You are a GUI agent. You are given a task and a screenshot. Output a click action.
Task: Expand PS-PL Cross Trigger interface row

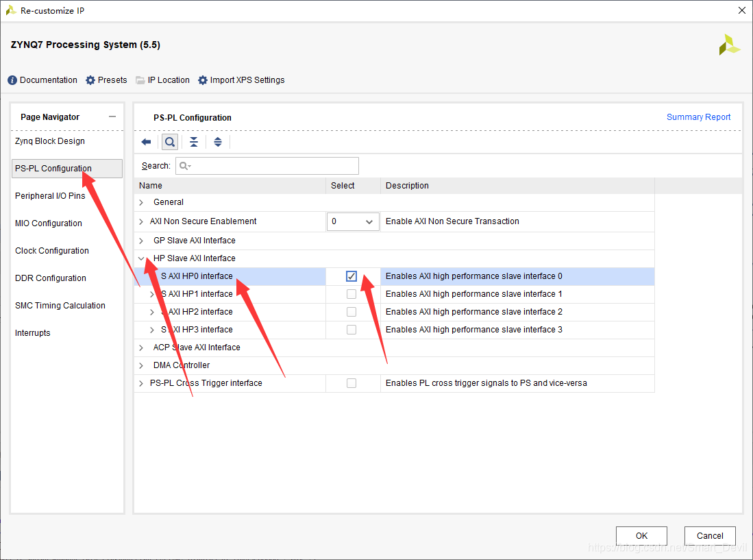tap(141, 383)
